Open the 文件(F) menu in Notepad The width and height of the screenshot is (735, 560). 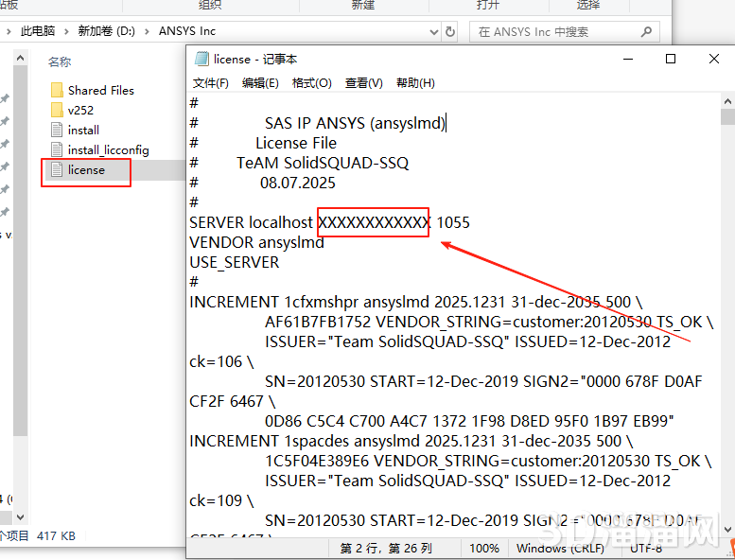point(210,83)
